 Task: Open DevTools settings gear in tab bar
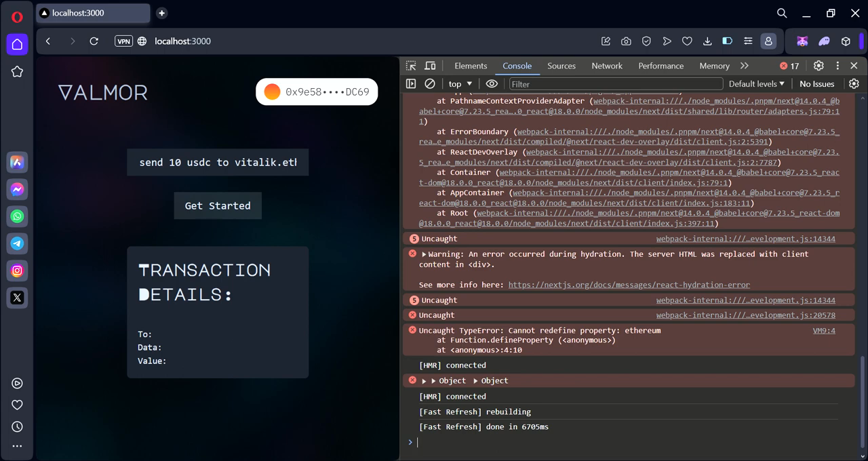point(818,66)
